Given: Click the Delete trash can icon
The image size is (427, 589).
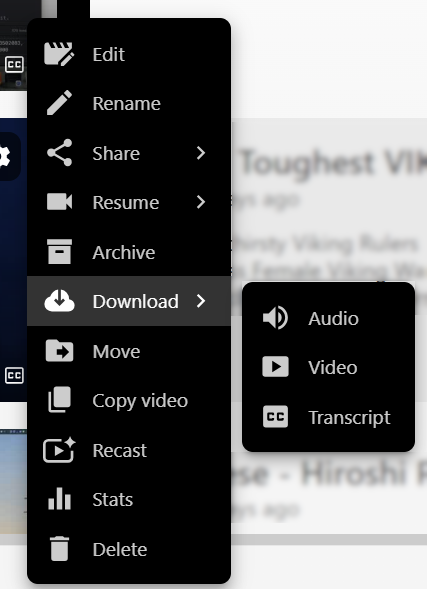Looking at the screenshot, I should pos(59,548).
